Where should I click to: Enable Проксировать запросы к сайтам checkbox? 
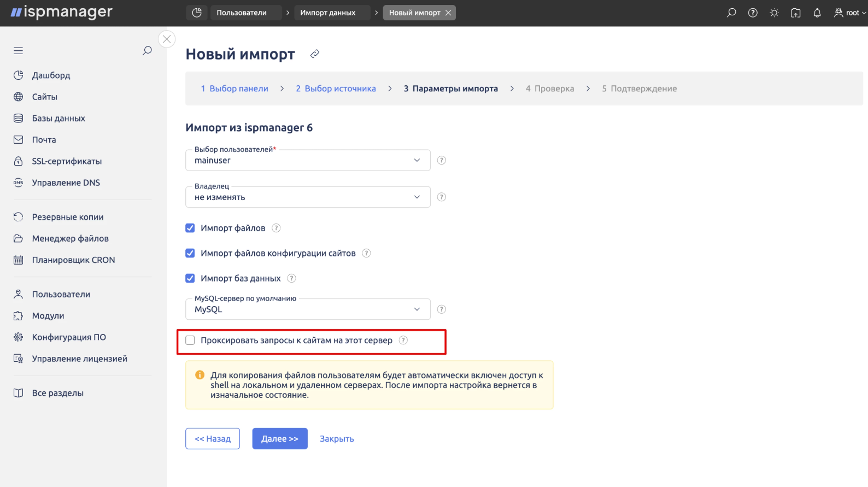coord(190,341)
